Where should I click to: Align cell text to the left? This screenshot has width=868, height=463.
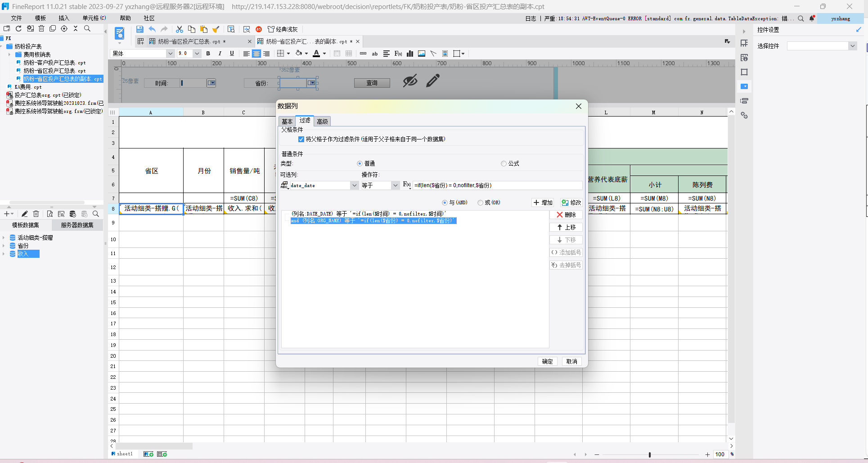tap(246, 54)
